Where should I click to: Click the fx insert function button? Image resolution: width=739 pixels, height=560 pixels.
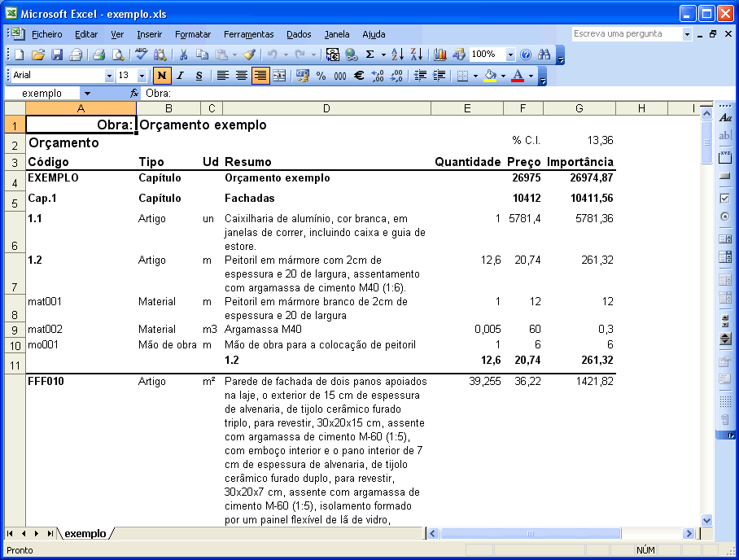pos(133,94)
